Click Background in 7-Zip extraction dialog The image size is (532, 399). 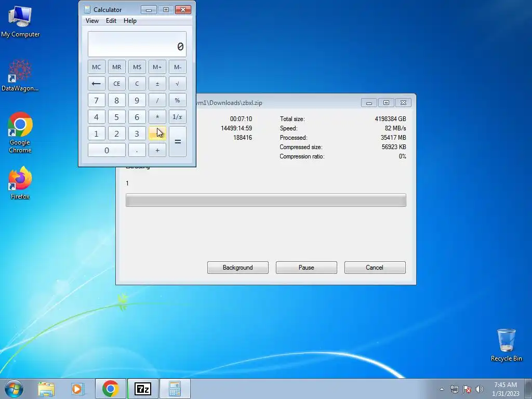[238, 268]
